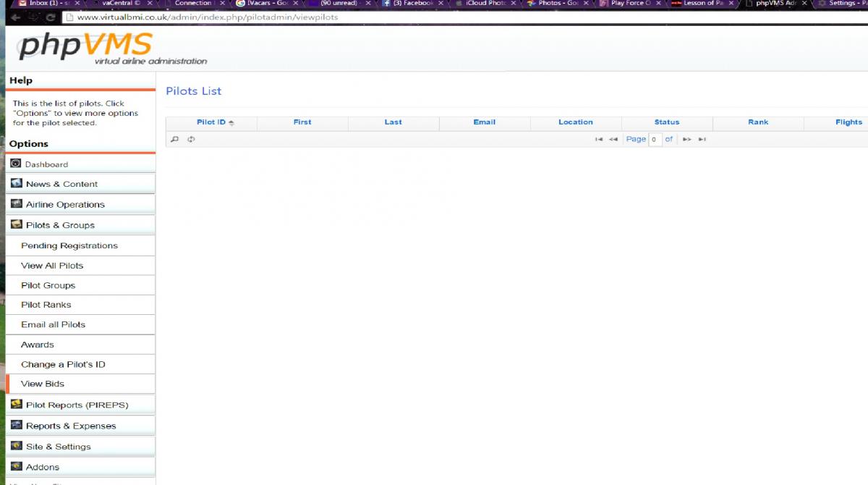Open the View Bids link
Image resolution: width=868 pixels, height=485 pixels.
43,384
